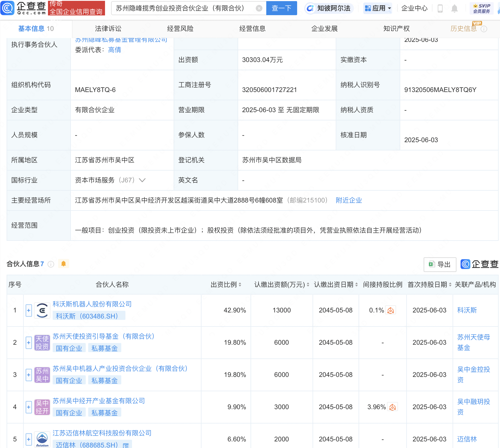Click 私募基金 tag under 苏州吴中经开产业基金
This screenshot has width=500, height=448.
tap(105, 413)
